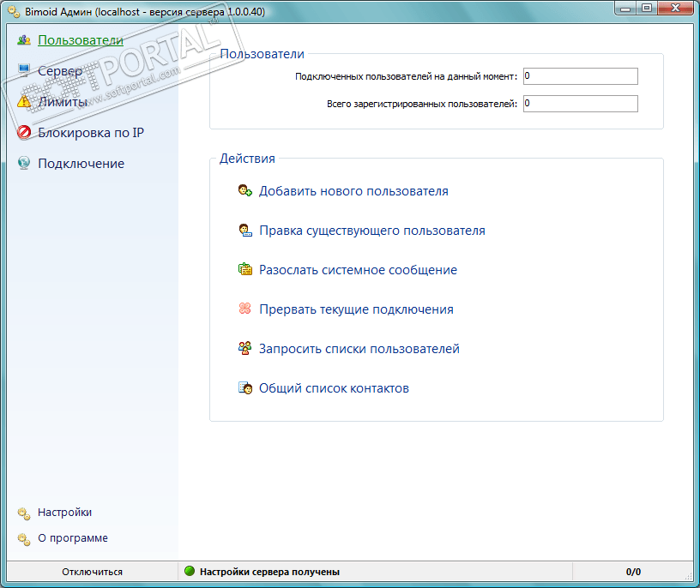
Task: Open the Блокировка по IP section
Action: tap(91, 133)
